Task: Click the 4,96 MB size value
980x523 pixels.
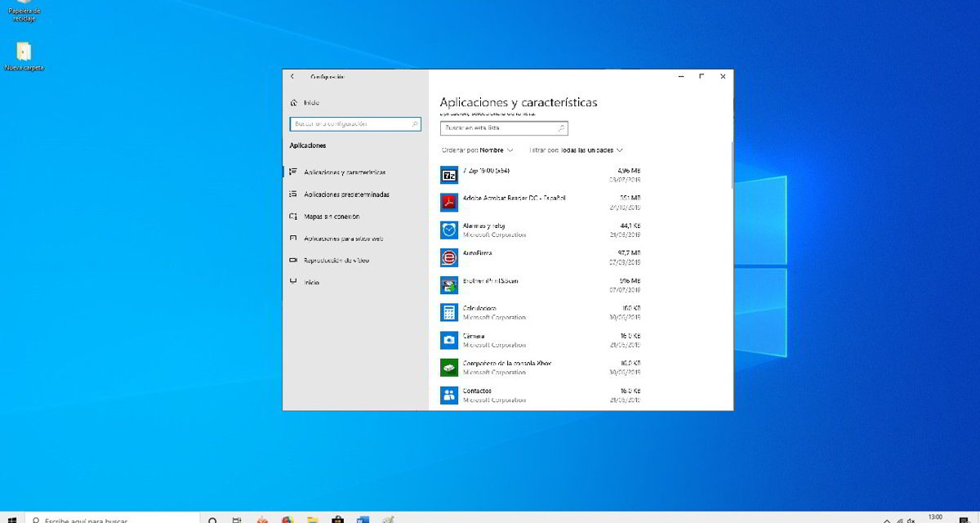Action: point(629,171)
